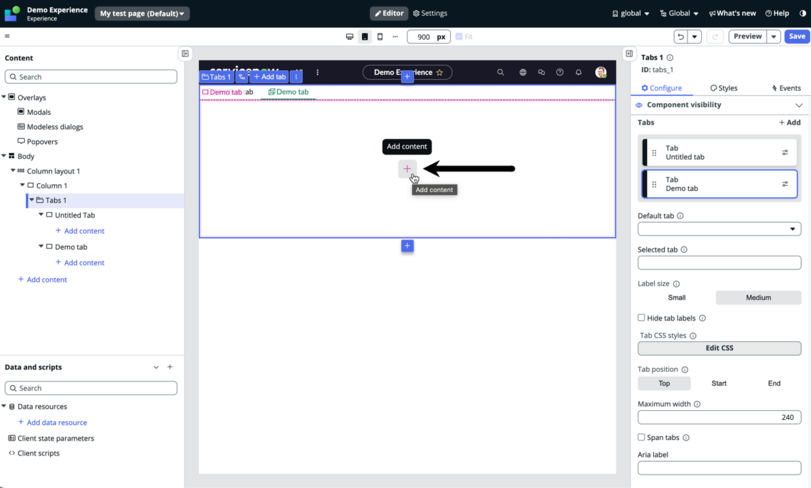Click the chat icon in preview header
811x488 pixels.
pyautogui.click(x=541, y=72)
